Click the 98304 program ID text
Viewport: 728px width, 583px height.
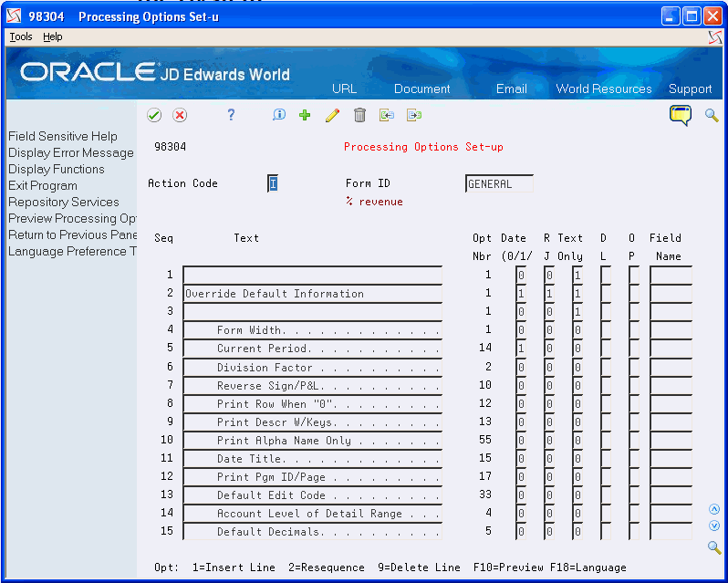pyautogui.click(x=171, y=147)
